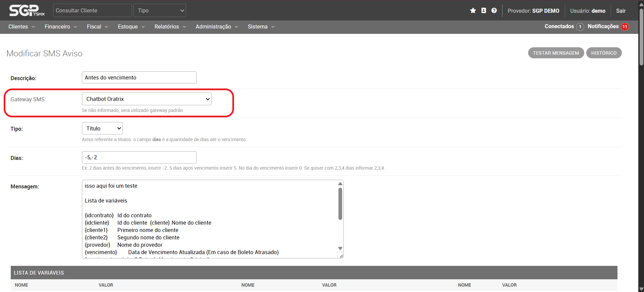Expand the Administração menu
The width and height of the screenshot is (644, 292).
click(x=217, y=27)
